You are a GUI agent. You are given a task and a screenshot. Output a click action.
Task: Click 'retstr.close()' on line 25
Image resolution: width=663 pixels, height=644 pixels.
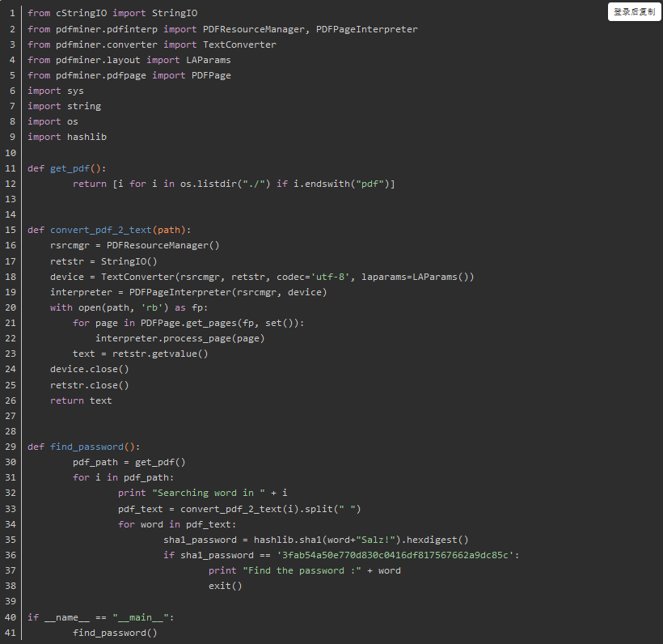[x=90, y=385]
